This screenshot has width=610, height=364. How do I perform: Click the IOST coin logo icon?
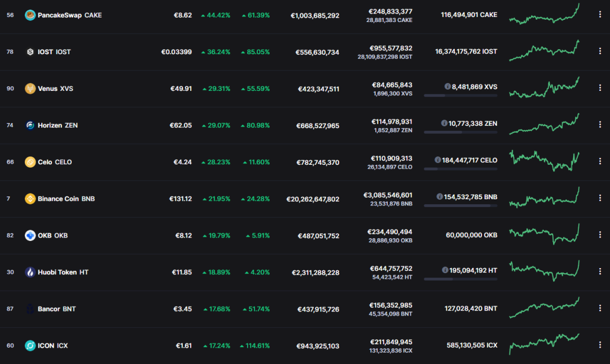(30, 52)
